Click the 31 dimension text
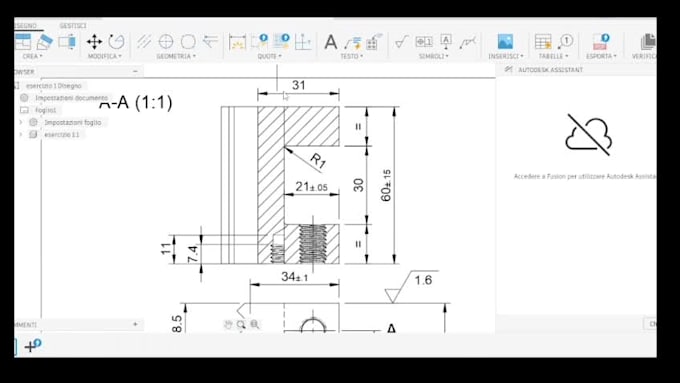This screenshot has height=383, width=680. coord(298,85)
